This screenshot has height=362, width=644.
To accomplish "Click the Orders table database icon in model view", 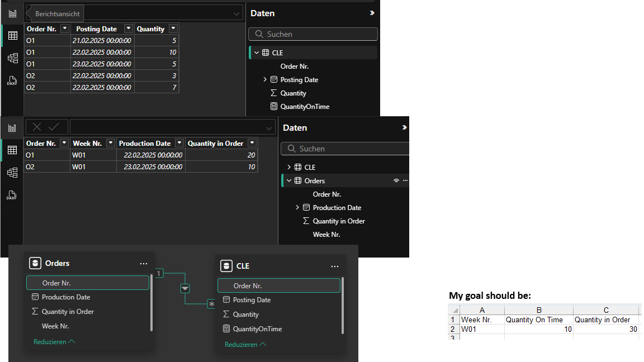I will (35, 263).
